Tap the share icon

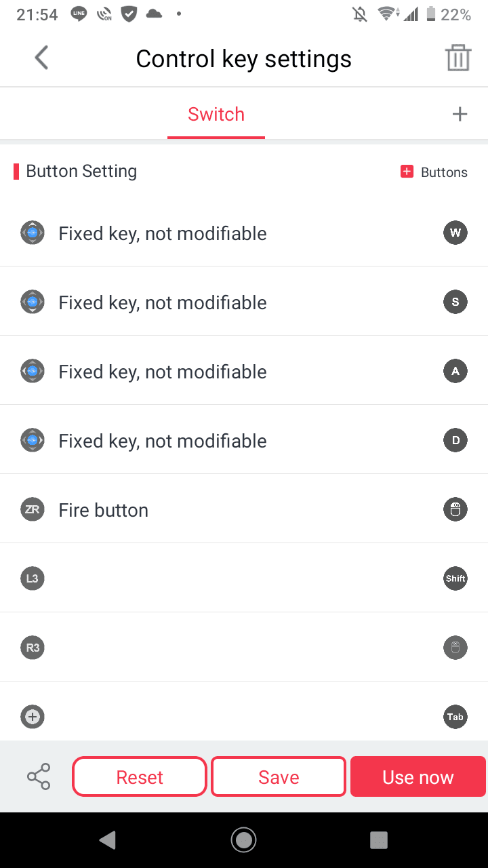point(39,777)
